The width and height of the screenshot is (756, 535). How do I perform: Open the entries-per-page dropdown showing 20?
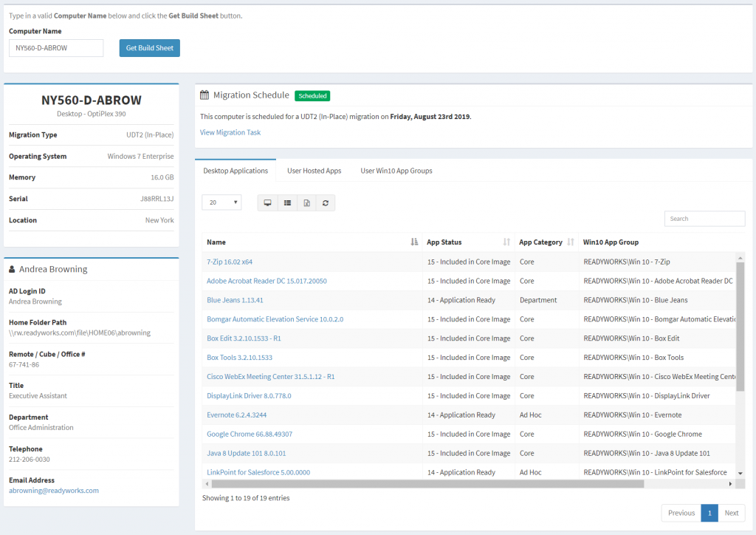221,202
